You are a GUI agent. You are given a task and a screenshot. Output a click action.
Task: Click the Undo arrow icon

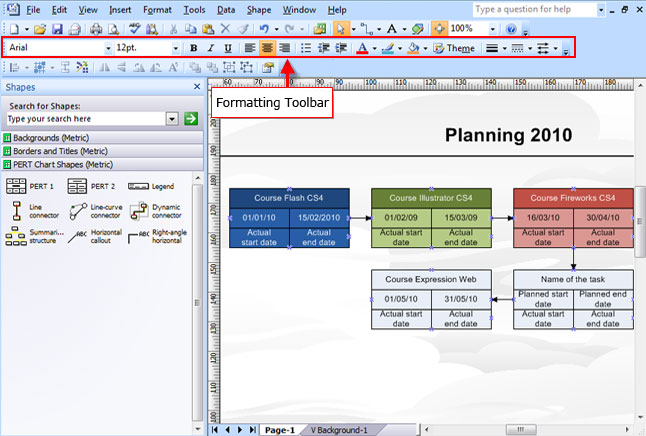point(264,29)
